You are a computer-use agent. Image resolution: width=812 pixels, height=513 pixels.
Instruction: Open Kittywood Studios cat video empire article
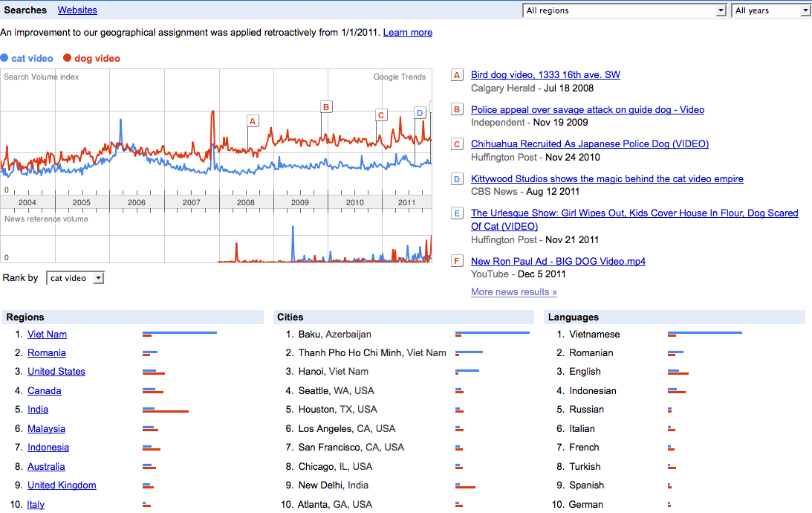607,178
